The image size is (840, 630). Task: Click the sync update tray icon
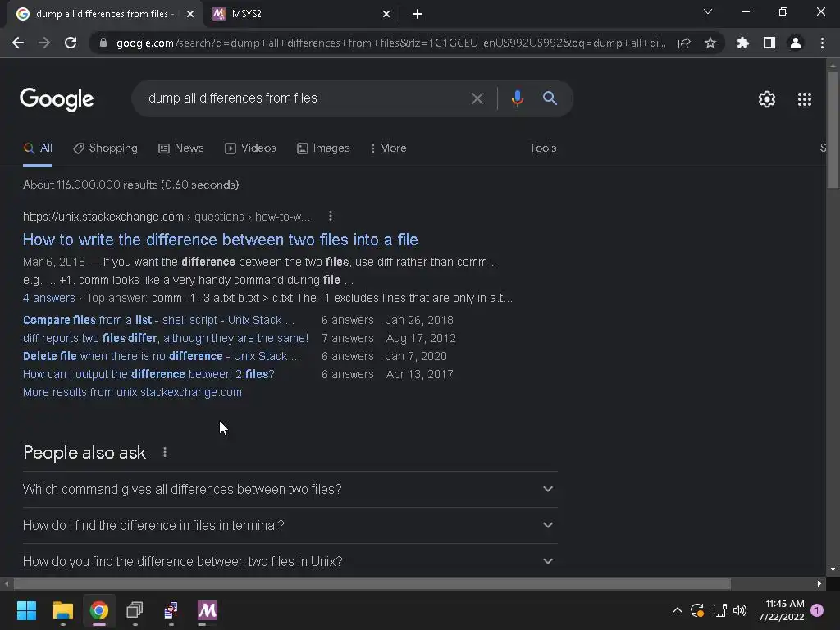click(x=697, y=610)
